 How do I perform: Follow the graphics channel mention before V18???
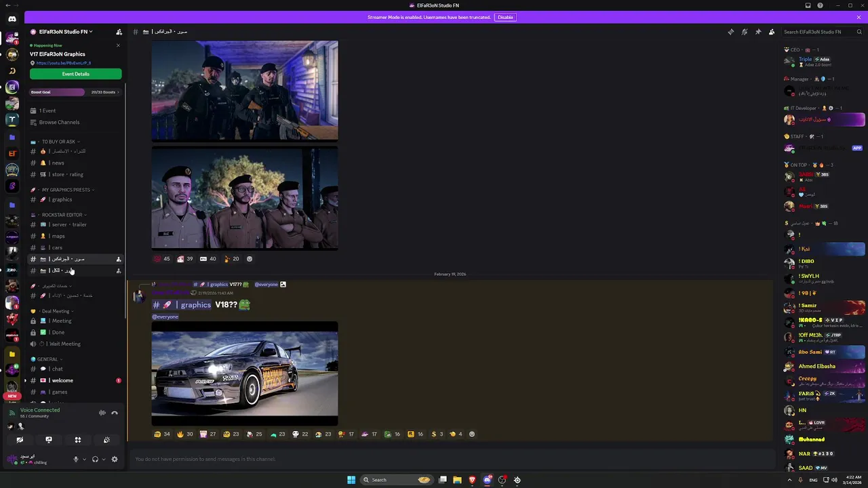tap(182, 305)
